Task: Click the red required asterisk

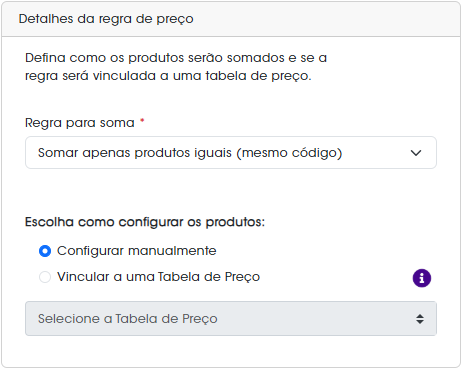Action: point(142,120)
